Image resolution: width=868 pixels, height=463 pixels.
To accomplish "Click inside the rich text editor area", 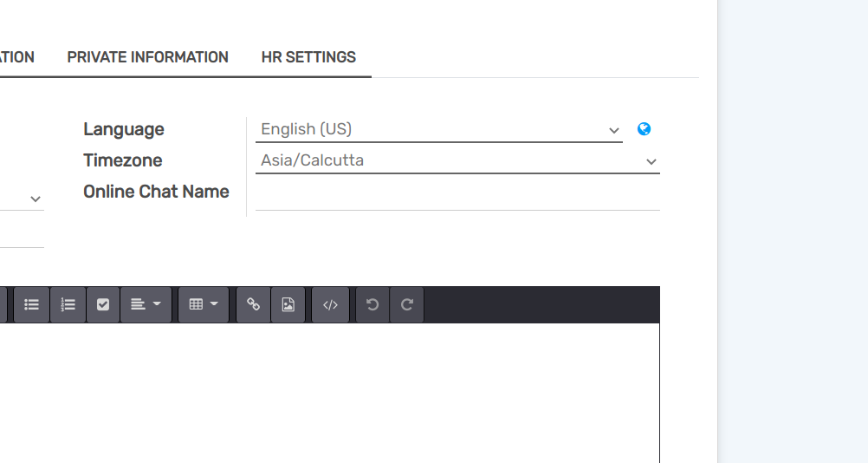I will pyautogui.click(x=329, y=390).
